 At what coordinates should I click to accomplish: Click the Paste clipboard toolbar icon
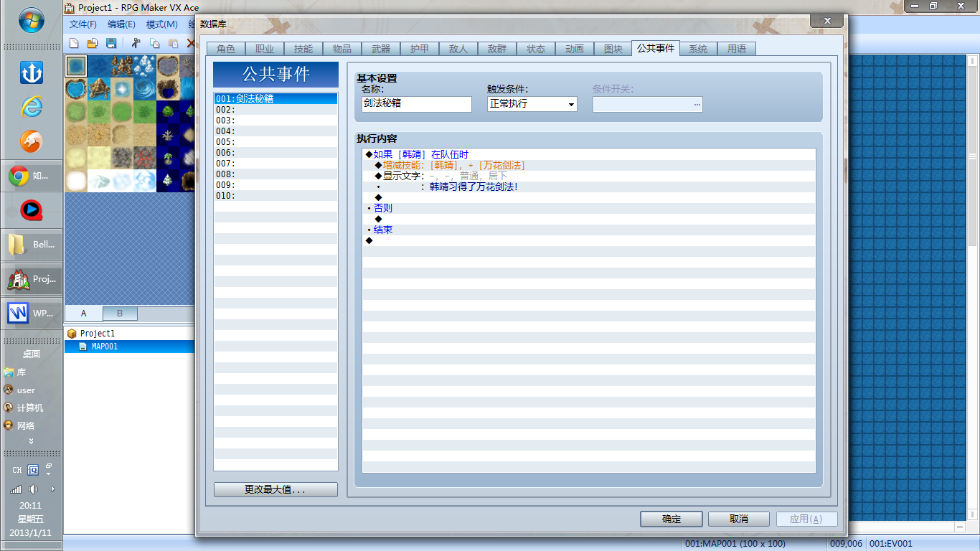point(173,43)
